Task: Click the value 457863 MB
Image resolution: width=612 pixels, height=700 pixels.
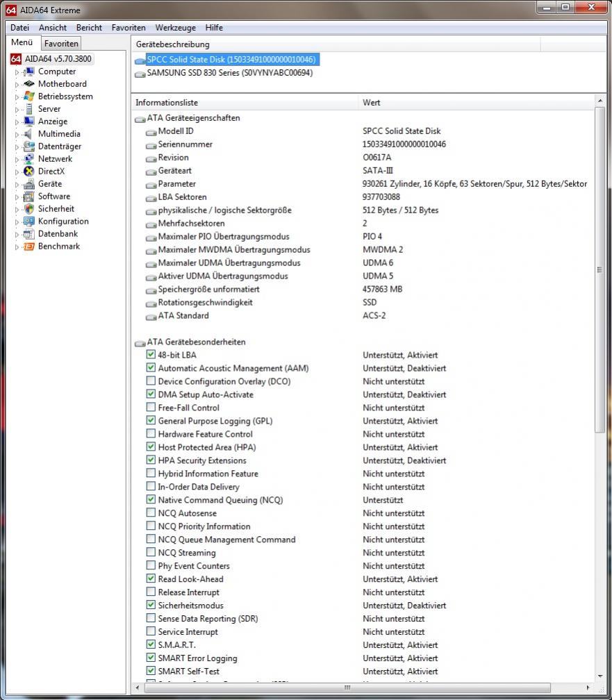Action: pos(382,290)
